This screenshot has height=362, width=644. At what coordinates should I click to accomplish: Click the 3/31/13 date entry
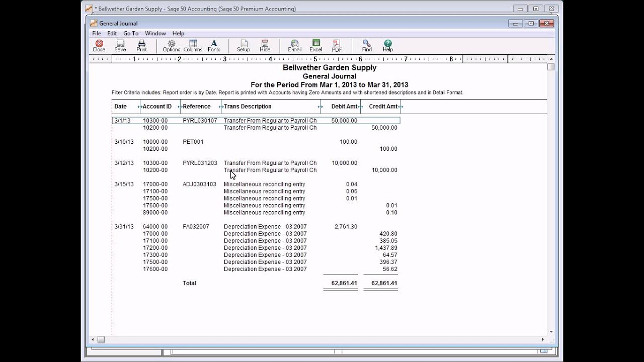click(x=124, y=227)
